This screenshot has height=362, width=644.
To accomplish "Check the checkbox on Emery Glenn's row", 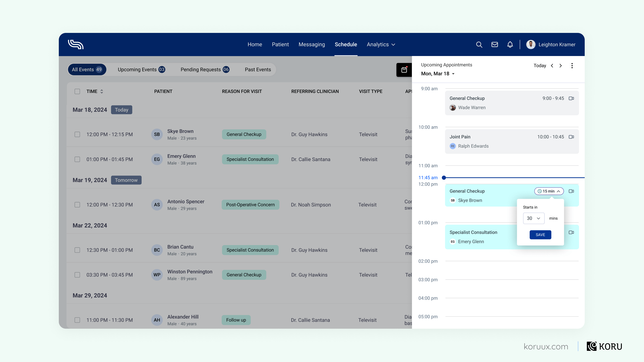I will pyautogui.click(x=77, y=159).
